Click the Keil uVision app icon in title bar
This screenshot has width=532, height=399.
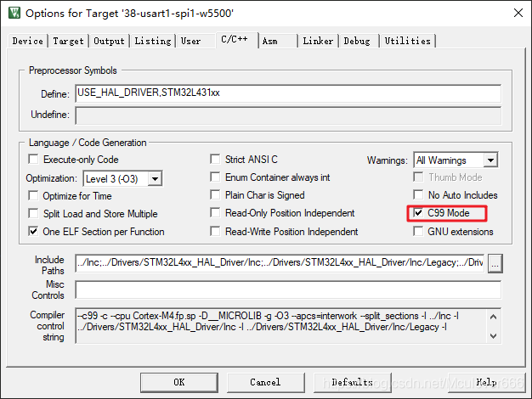(x=14, y=14)
